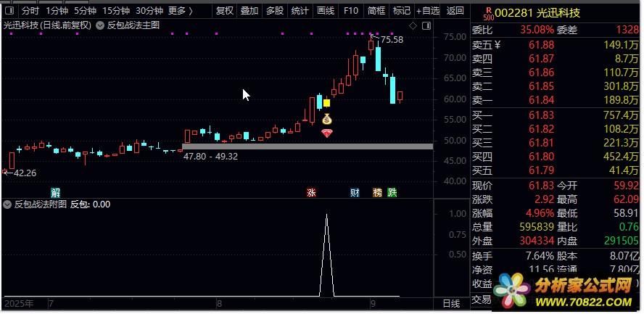This screenshot has height=314, width=644.
Task: Click the 42.26 low price label
Action: click(x=25, y=173)
